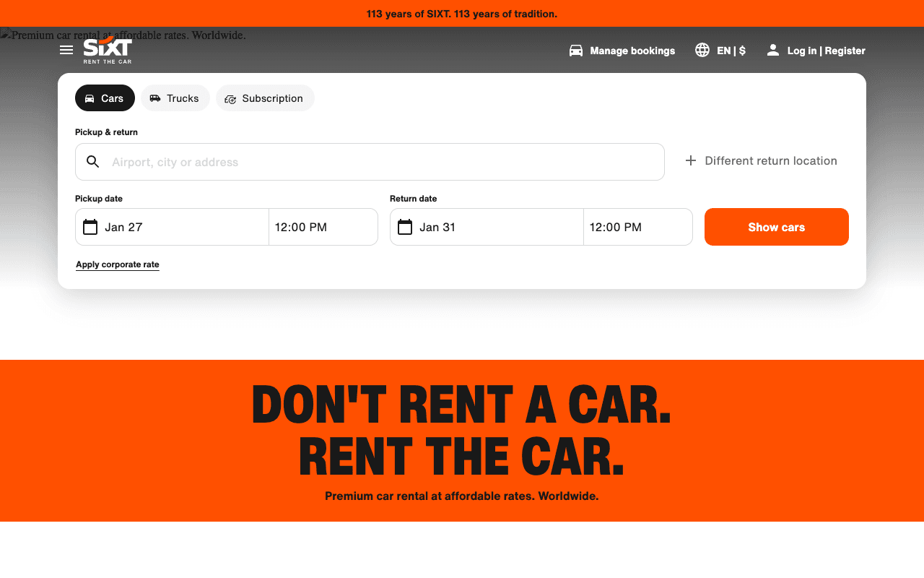Open Log in | Register
The height and width of the screenshot is (578, 924).
tap(825, 50)
